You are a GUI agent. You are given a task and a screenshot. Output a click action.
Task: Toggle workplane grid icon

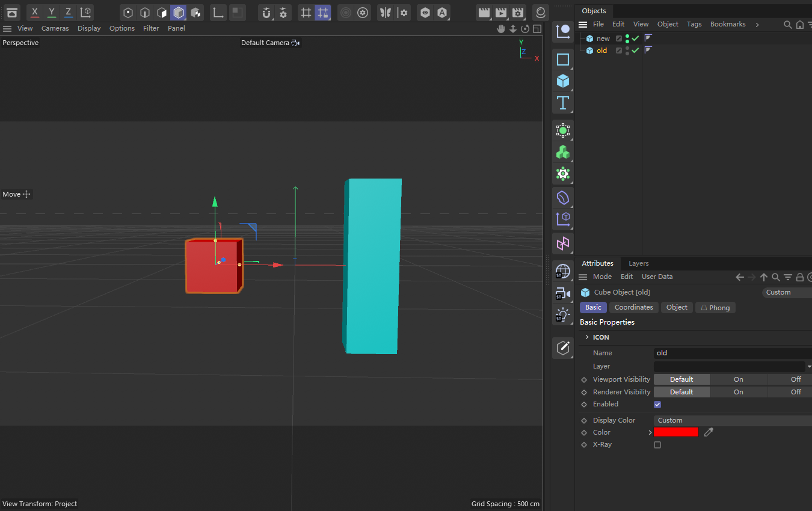(306, 13)
